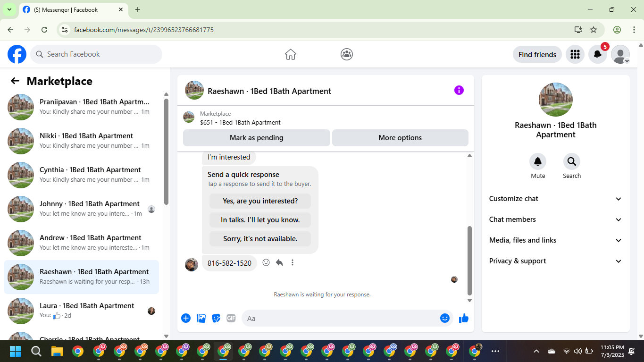Mute this conversation bell icon
The image size is (644, 362).
(x=538, y=162)
